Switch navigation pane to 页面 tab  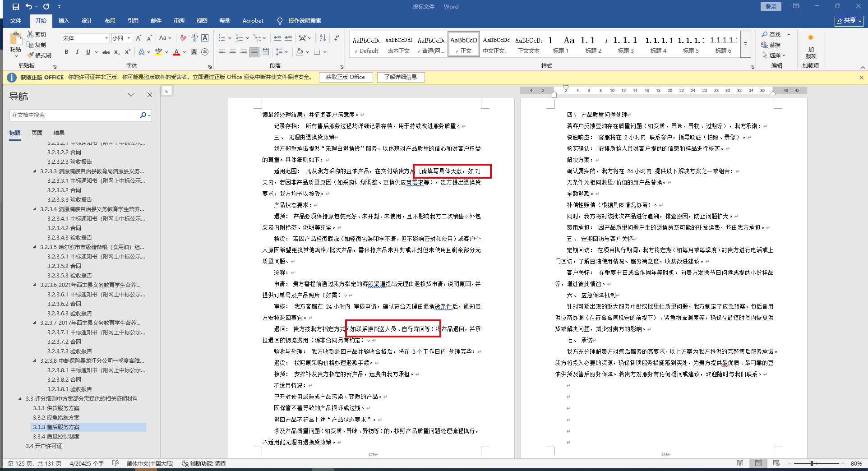coord(37,133)
